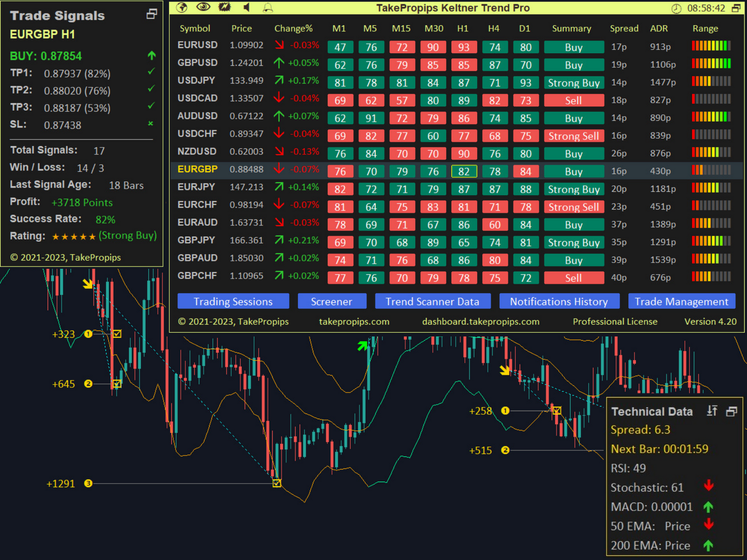Click the checkmark beside TP1 0.87937
The height and width of the screenshot is (560, 747).
coord(151,72)
